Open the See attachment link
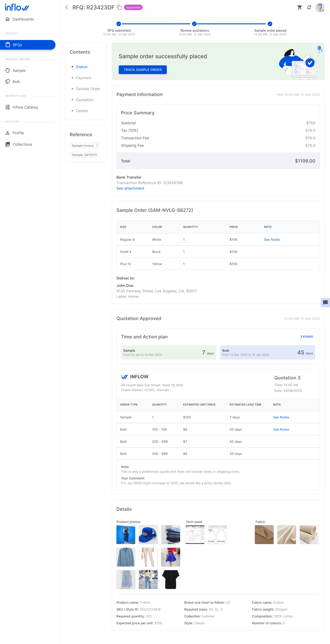This screenshot has height=644, width=330. 130,188
